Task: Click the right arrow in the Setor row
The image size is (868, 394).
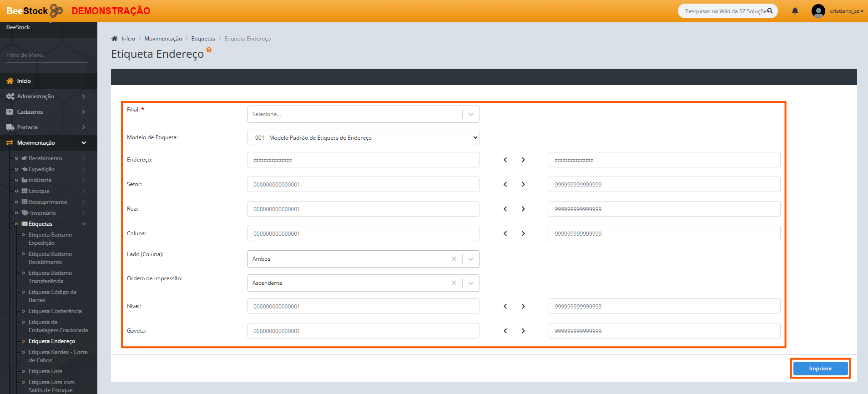Action: coord(523,184)
